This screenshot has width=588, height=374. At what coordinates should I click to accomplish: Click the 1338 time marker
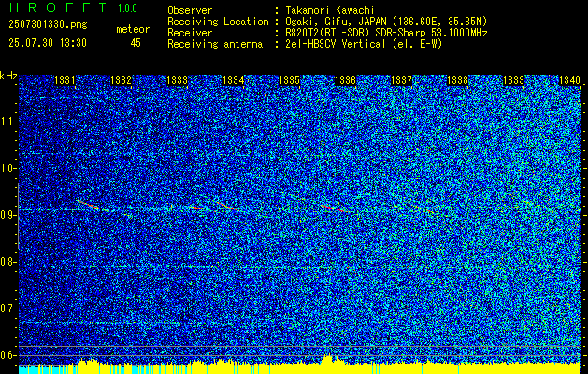click(457, 80)
